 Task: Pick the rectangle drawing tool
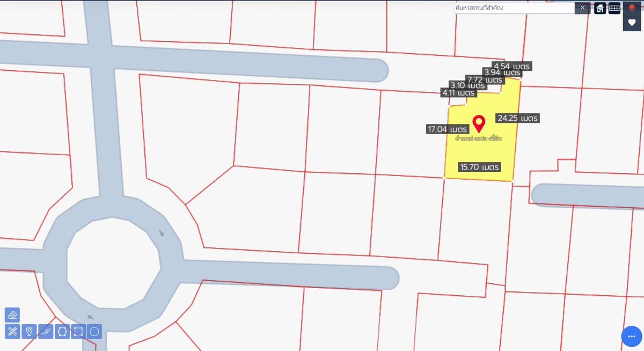78,332
